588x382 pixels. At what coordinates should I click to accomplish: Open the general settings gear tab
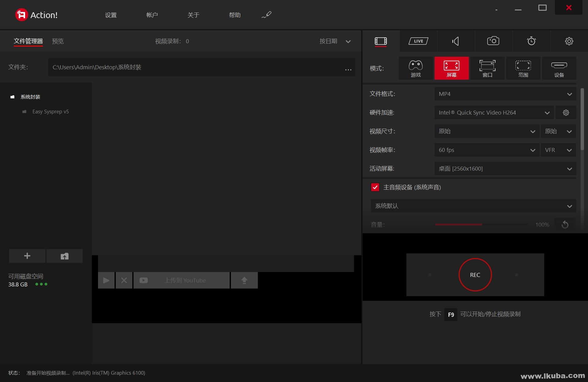pyautogui.click(x=569, y=41)
